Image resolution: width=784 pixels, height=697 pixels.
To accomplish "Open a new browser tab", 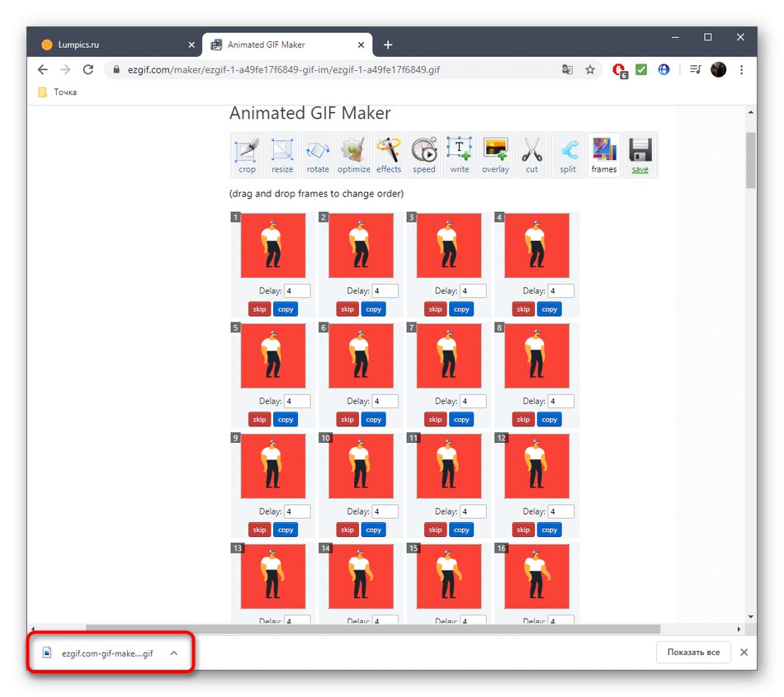I will tap(388, 45).
